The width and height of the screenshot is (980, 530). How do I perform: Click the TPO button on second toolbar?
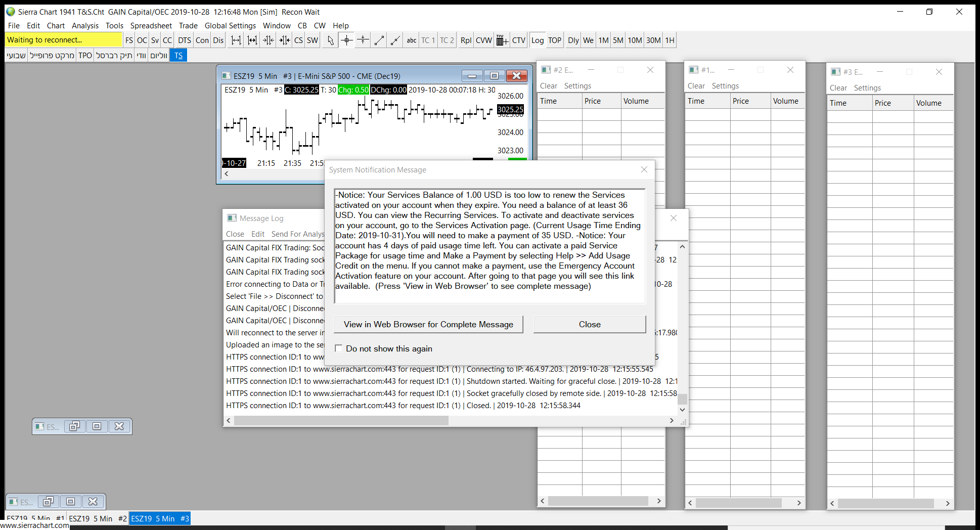tap(85, 56)
